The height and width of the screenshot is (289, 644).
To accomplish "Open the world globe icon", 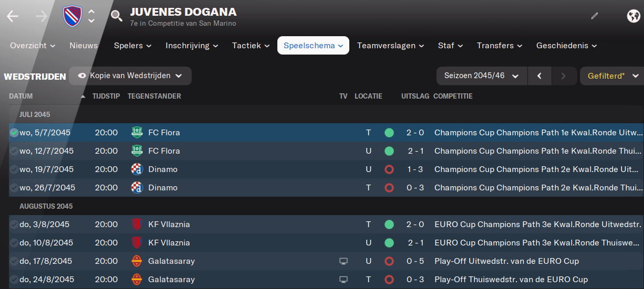I will 633,16.
